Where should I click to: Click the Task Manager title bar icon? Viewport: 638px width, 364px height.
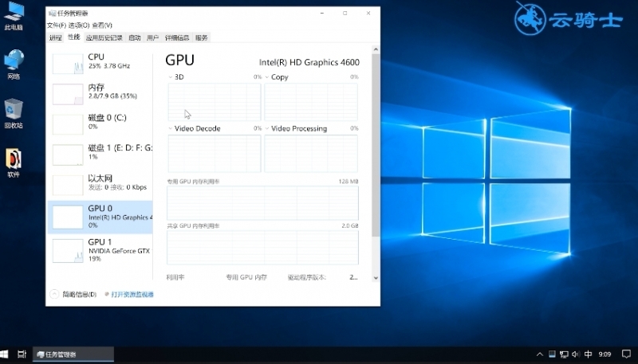coord(52,13)
